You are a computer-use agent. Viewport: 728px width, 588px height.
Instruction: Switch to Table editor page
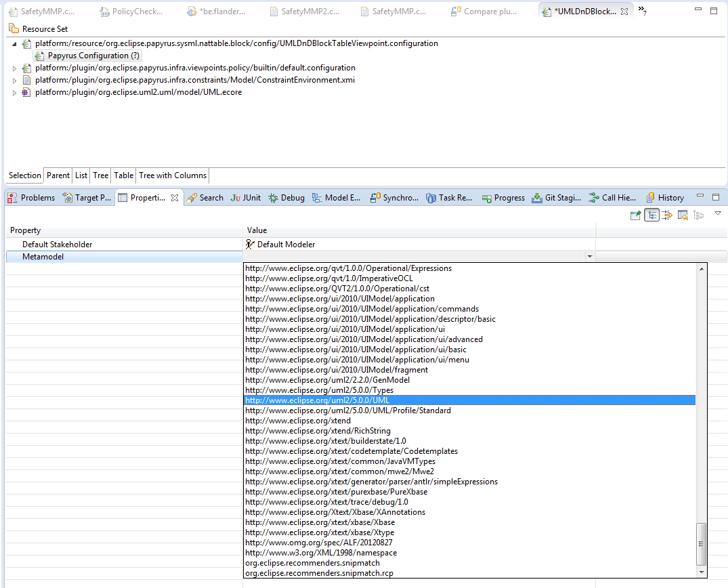pos(123,175)
